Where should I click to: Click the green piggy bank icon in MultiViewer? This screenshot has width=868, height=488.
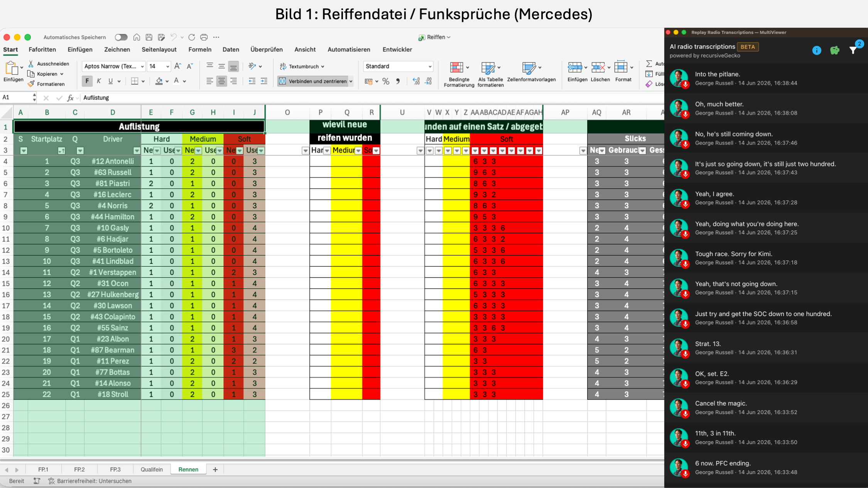tap(834, 50)
